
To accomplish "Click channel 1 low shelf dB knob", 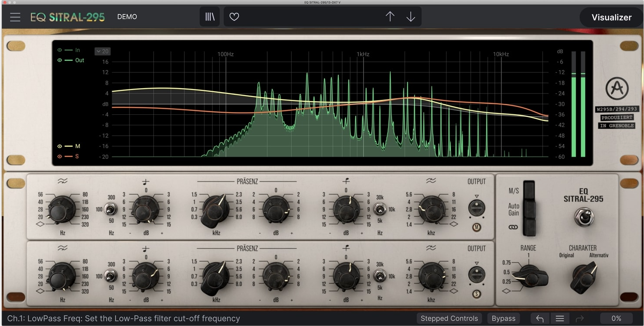I will (x=146, y=209).
